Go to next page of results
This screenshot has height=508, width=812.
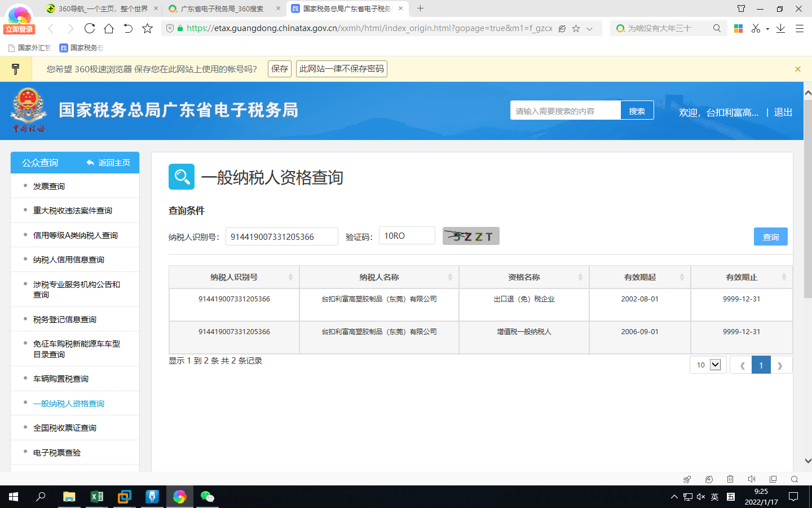(x=780, y=365)
